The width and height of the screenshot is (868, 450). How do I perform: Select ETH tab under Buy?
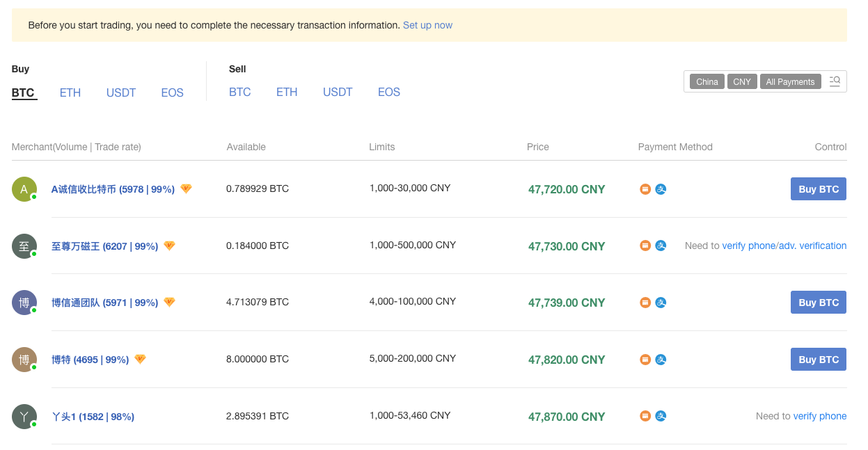pyautogui.click(x=70, y=93)
